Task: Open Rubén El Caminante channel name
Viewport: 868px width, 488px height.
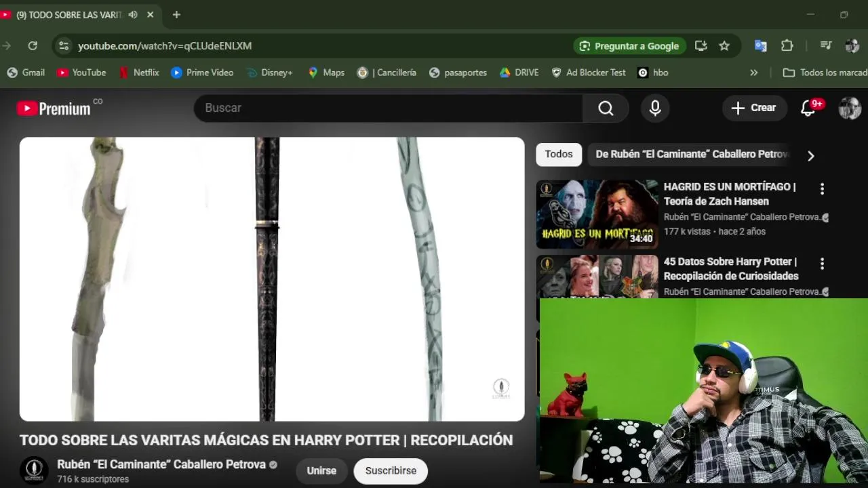Action: click(x=161, y=465)
